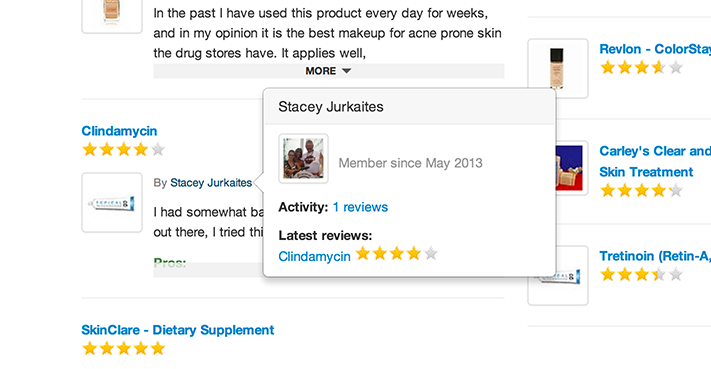
Task: Open the Revlon - ColorStay sidebar link
Action: pyautogui.click(x=655, y=49)
